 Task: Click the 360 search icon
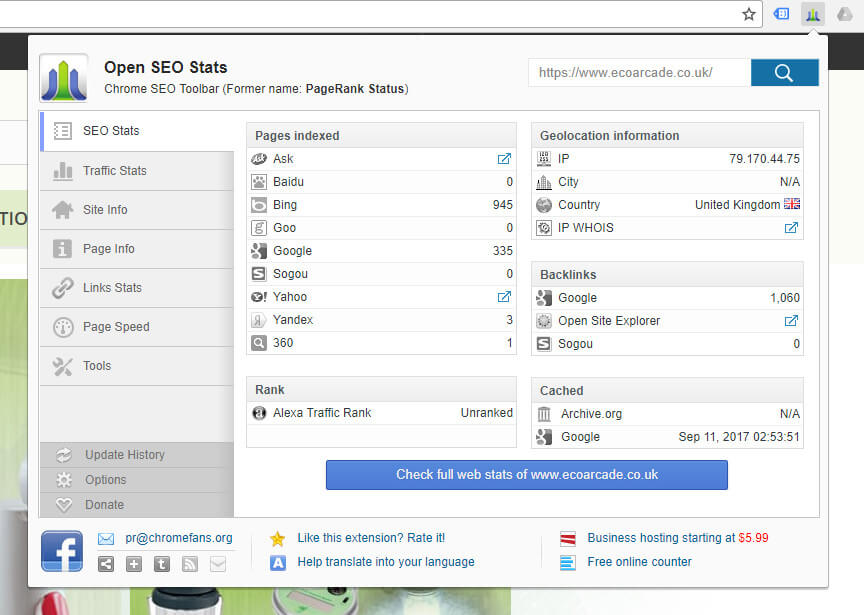pyautogui.click(x=259, y=343)
